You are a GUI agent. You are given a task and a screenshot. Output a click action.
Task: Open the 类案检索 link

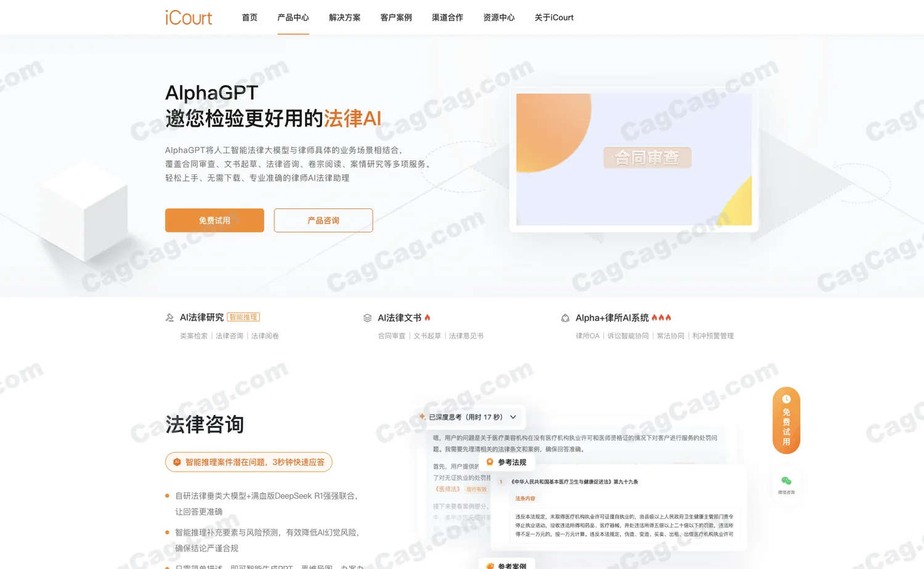pyautogui.click(x=193, y=336)
